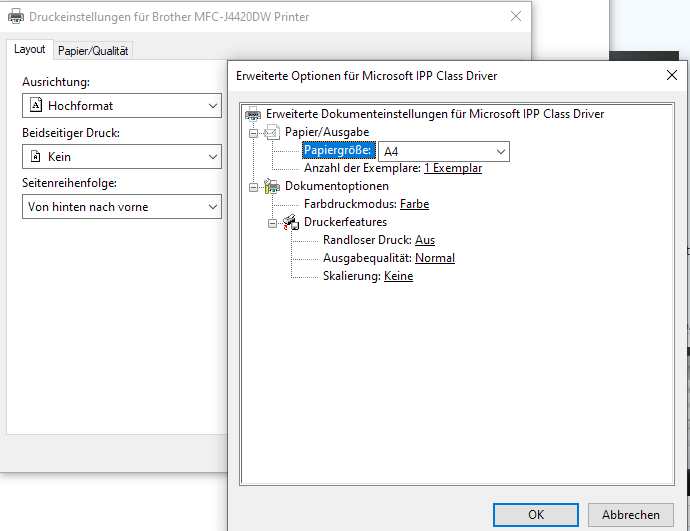This screenshot has height=531, width=690.
Task: Collapse the Druckerfeatures tree node
Action: 272,223
